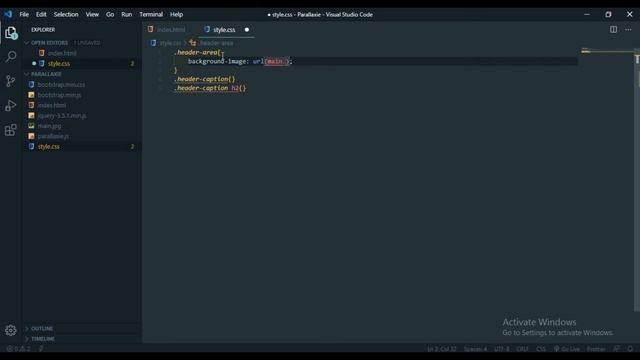Open the Selection menu

coord(66,14)
